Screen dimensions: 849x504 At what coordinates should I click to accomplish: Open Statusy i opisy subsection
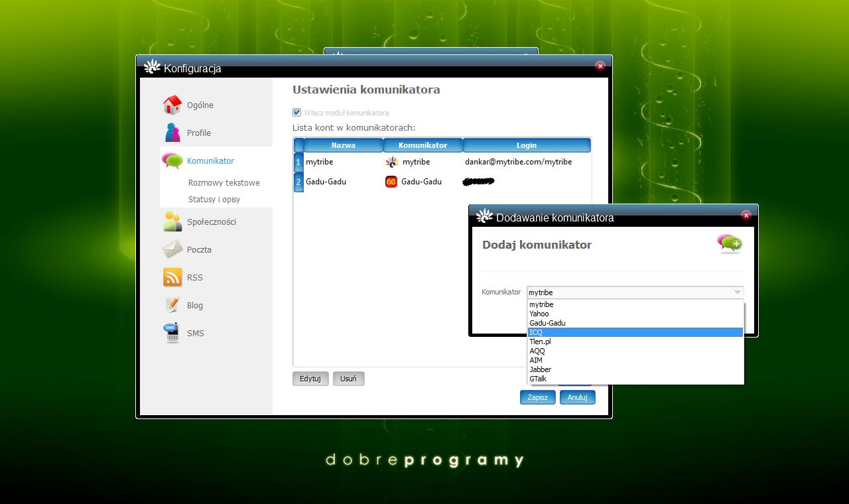pyautogui.click(x=214, y=200)
